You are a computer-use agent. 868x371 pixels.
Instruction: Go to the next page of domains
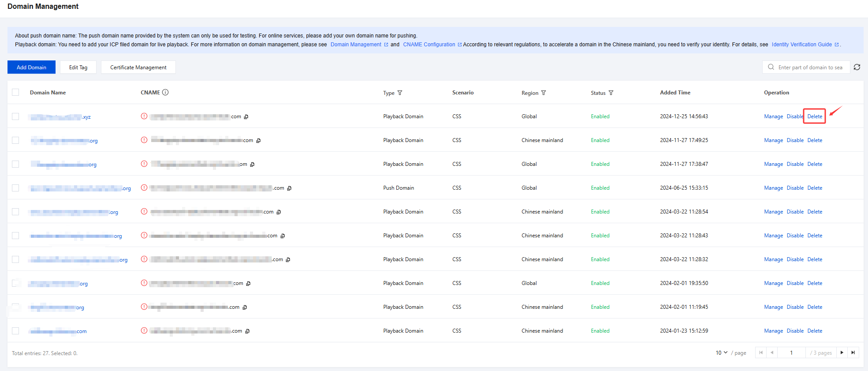842,352
